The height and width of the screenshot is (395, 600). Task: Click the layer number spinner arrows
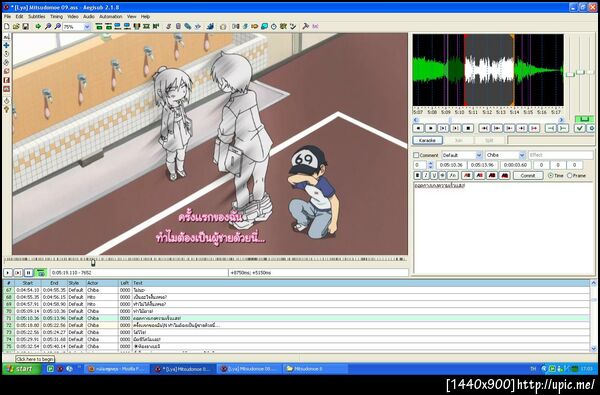coord(431,165)
